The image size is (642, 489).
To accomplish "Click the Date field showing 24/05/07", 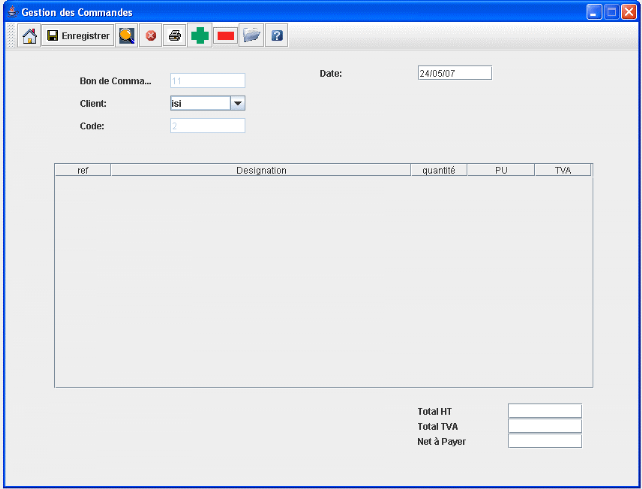I will (x=455, y=73).
